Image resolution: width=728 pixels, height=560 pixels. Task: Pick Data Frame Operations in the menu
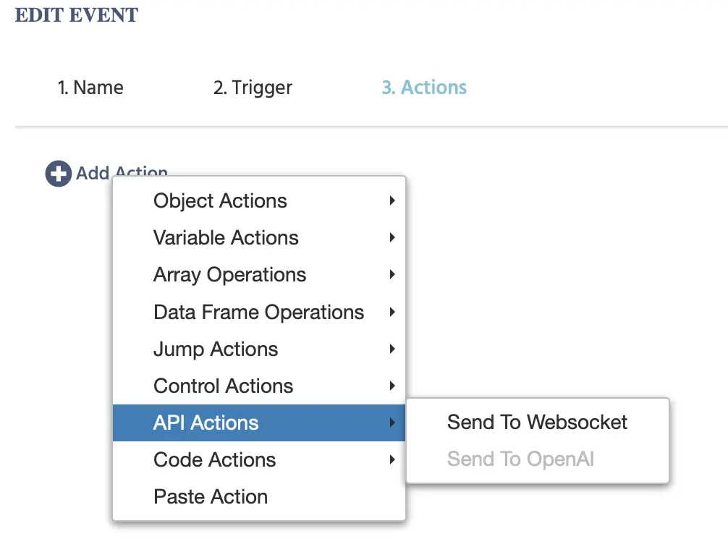(258, 313)
